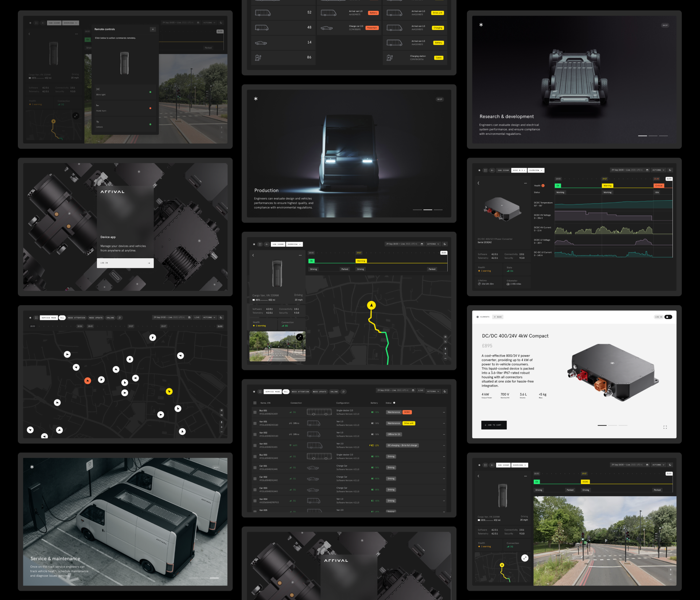This screenshot has width=700, height=600.
Task: Open shopping cart on DC/DC product page
Action: coord(668,317)
